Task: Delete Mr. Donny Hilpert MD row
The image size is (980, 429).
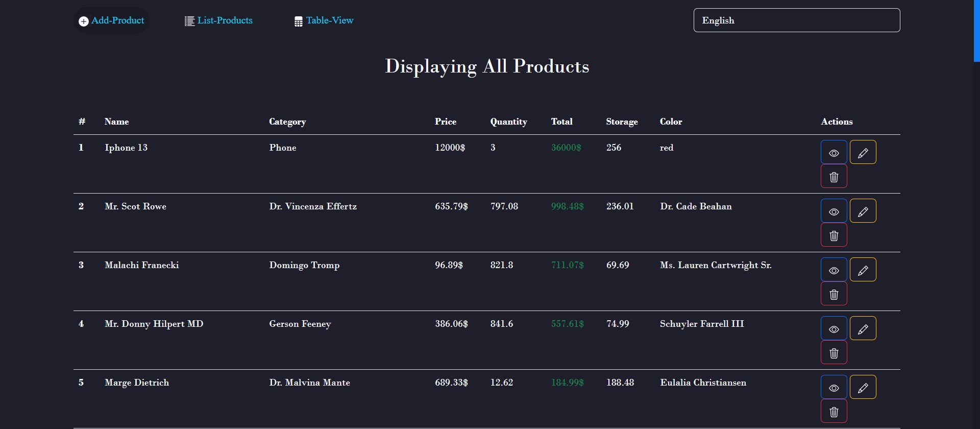Action: point(834,352)
